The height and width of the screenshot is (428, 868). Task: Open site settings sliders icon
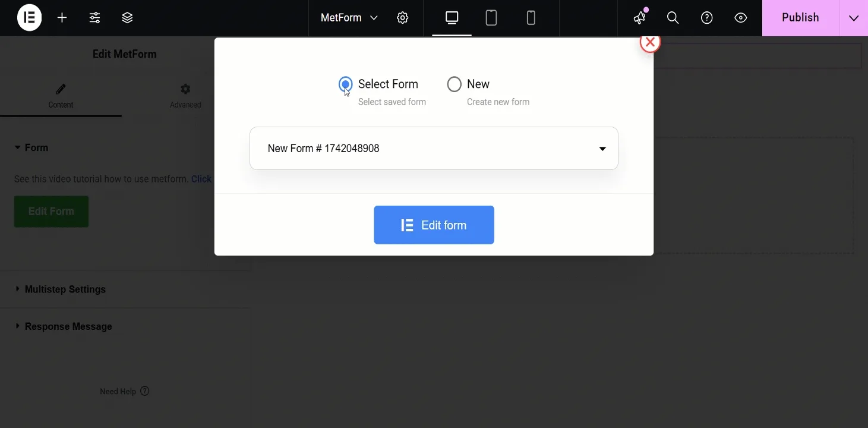(94, 18)
